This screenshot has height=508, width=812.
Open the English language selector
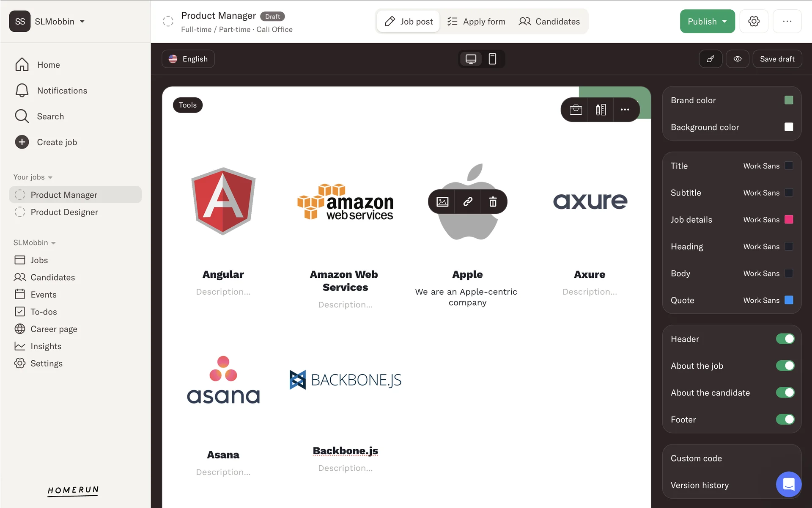[188, 59]
